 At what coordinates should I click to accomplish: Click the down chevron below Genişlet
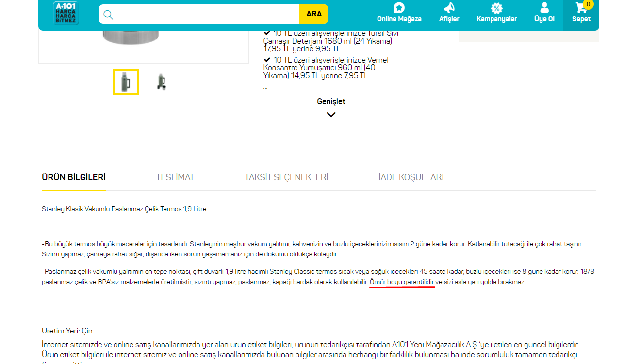[331, 115]
